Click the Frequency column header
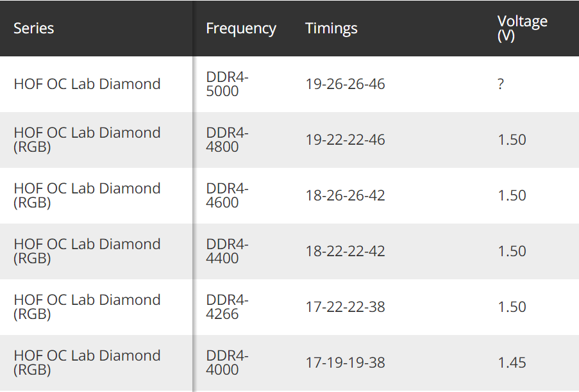The height and width of the screenshot is (392, 579). coord(240,28)
